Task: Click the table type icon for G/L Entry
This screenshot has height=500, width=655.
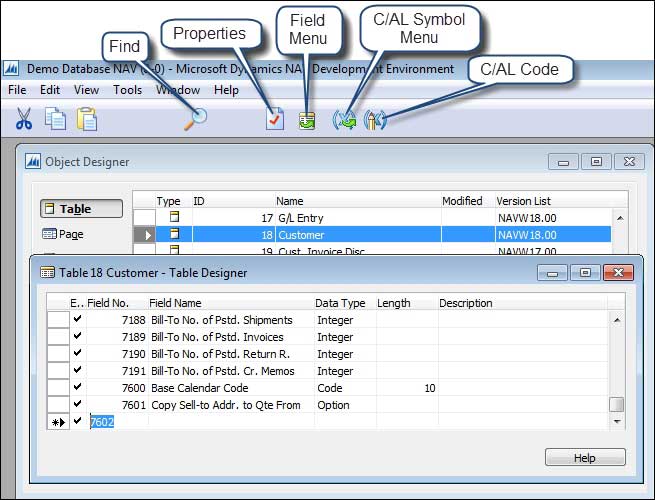Action: pyautogui.click(x=174, y=216)
